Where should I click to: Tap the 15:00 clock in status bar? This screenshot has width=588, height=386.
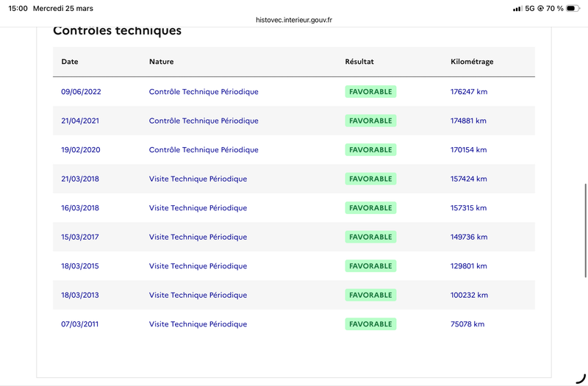tap(18, 8)
